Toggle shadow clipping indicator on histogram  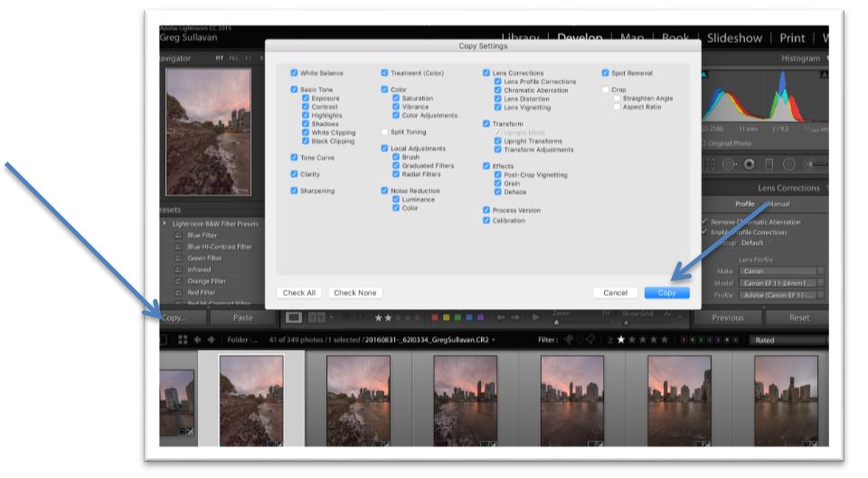point(704,74)
